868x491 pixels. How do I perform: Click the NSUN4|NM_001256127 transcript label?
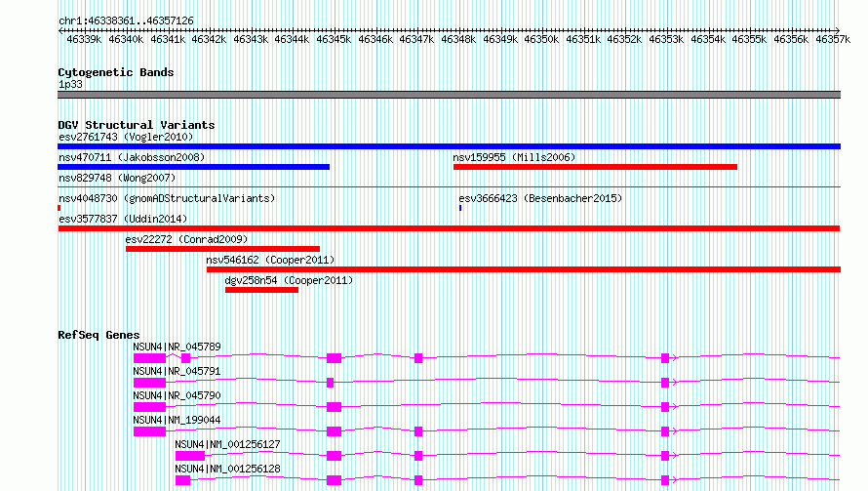(227, 444)
